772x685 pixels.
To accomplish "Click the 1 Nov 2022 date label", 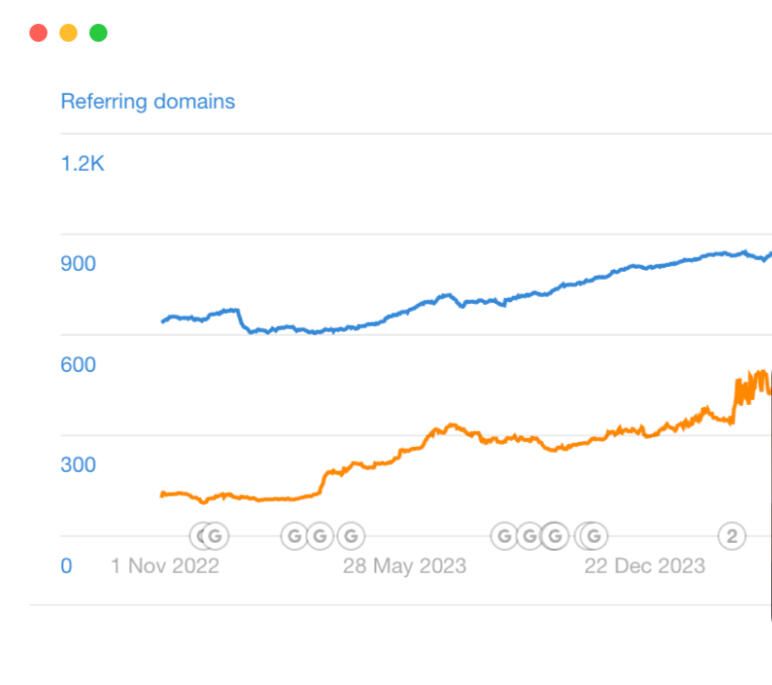I will [x=165, y=566].
